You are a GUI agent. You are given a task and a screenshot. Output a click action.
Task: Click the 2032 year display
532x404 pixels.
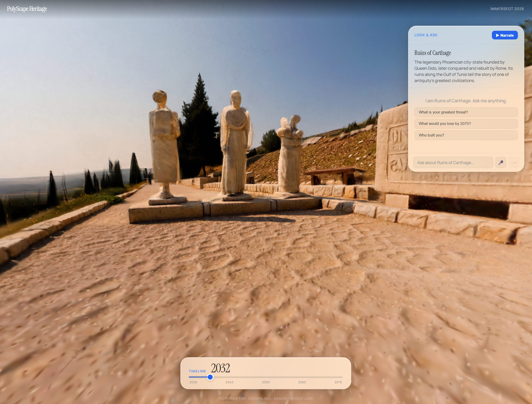[220, 368]
